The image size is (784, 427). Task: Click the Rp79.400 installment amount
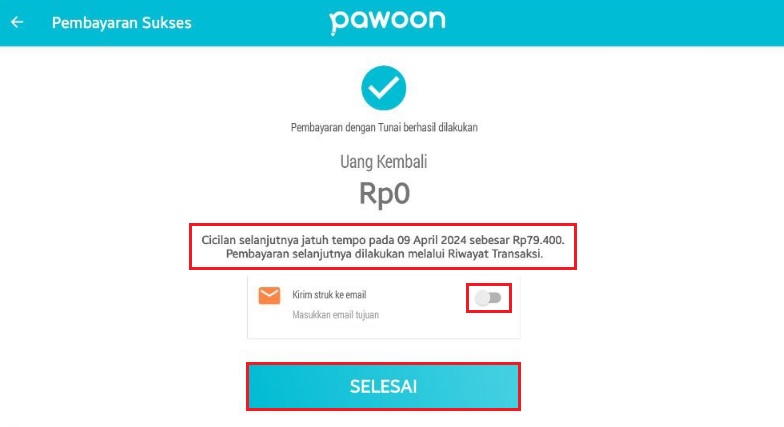pyautogui.click(x=538, y=240)
